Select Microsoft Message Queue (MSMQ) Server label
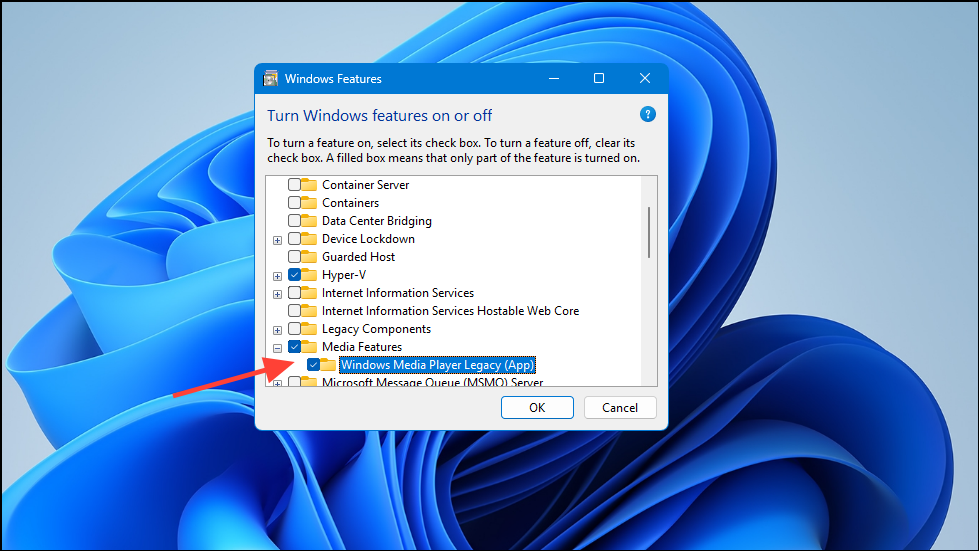This screenshot has width=979, height=551. click(x=432, y=382)
